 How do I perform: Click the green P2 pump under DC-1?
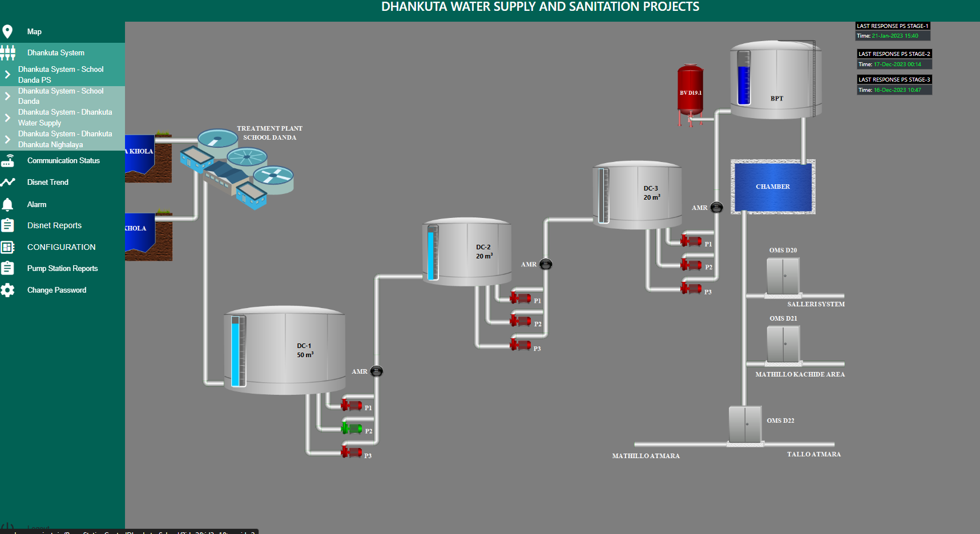tap(351, 428)
